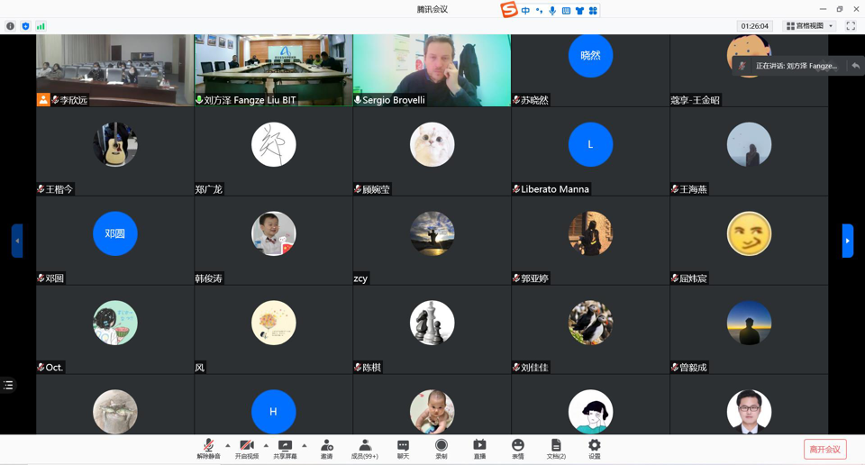Image resolution: width=866 pixels, height=466 pixels.
Task: Open the members list (成员) panel
Action: coord(364,447)
